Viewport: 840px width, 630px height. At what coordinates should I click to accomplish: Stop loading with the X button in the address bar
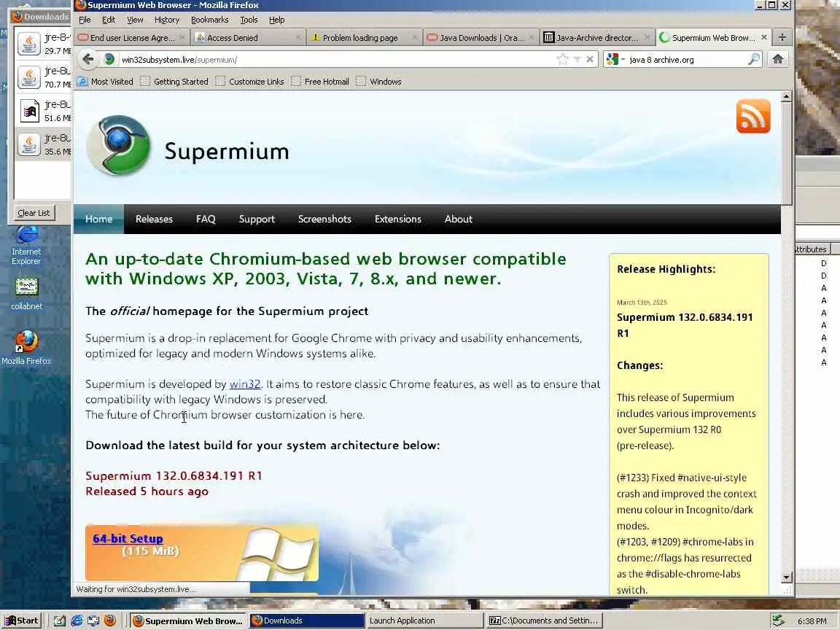pyautogui.click(x=590, y=60)
